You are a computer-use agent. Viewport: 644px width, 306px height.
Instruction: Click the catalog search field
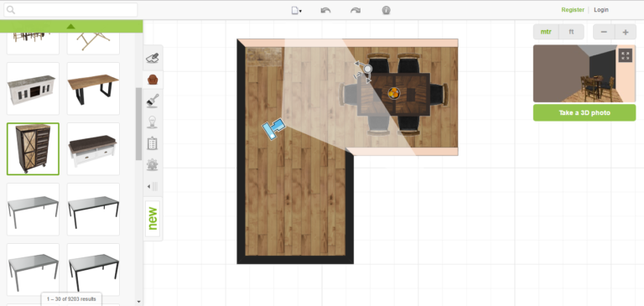[71, 10]
